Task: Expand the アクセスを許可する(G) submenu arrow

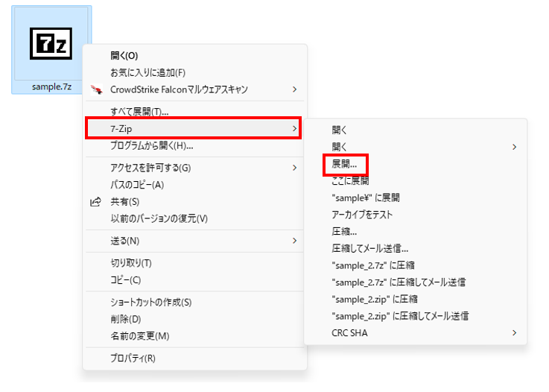Action: 294,168
